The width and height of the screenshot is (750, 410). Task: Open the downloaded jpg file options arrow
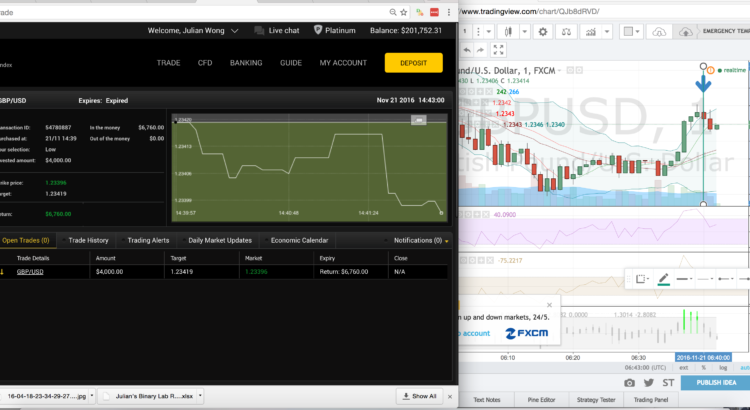[x=92, y=396]
